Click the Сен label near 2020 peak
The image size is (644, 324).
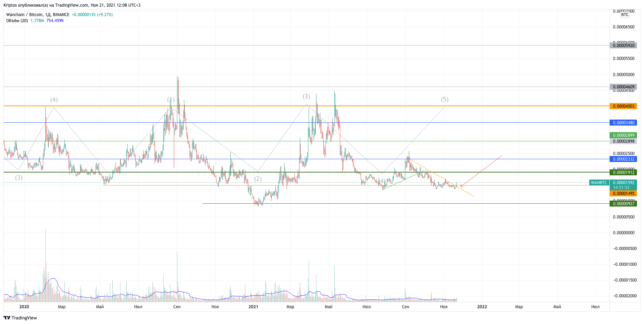pos(177,307)
